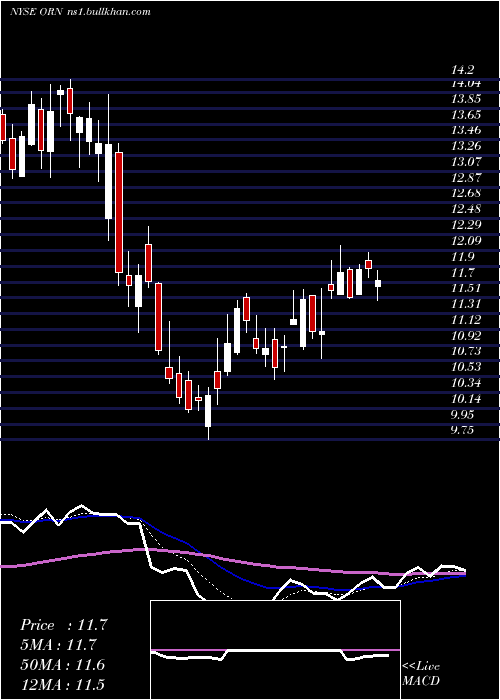Pick the 13.46 axis value
500x700 pixels.
pos(466,130)
